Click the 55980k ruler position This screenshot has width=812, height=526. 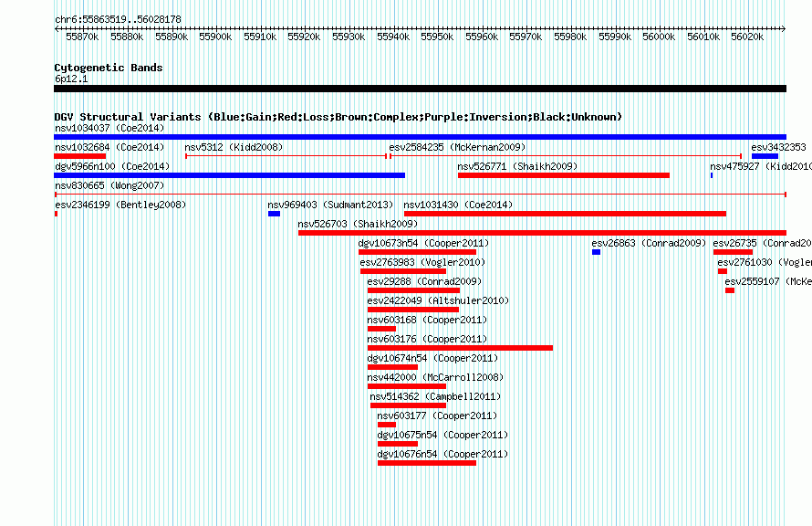click(570, 37)
